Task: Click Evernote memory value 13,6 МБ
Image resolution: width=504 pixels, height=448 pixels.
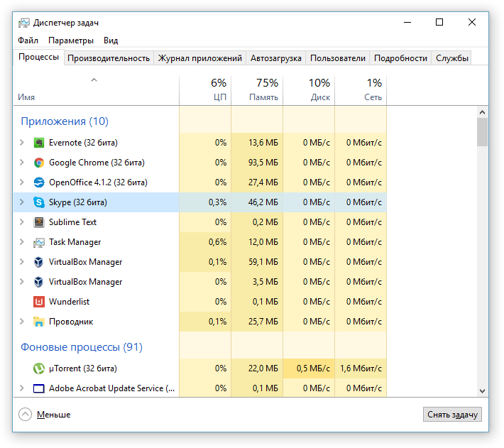Action: point(263,143)
